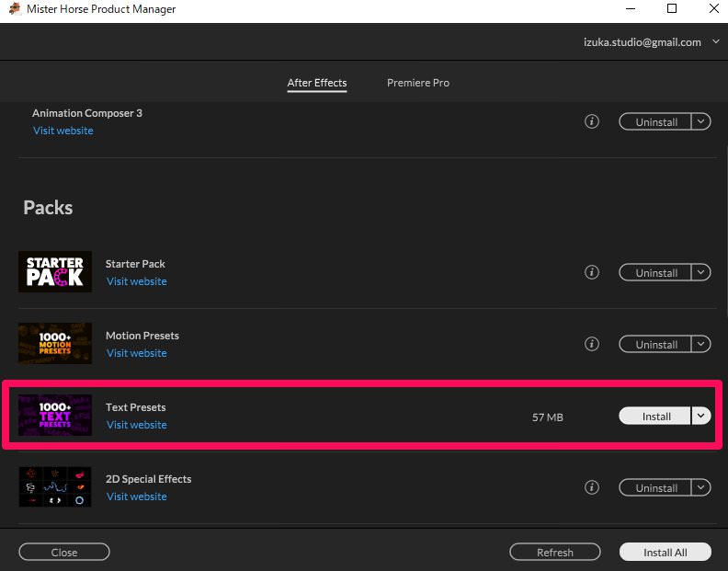Open info for Animation Composer 3
Viewport: 728px width, 571px height.
[592, 121]
